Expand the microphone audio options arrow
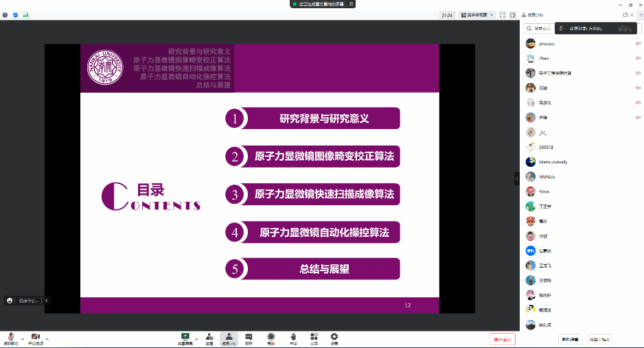The width and height of the screenshot is (644, 348). click(x=22, y=338)
